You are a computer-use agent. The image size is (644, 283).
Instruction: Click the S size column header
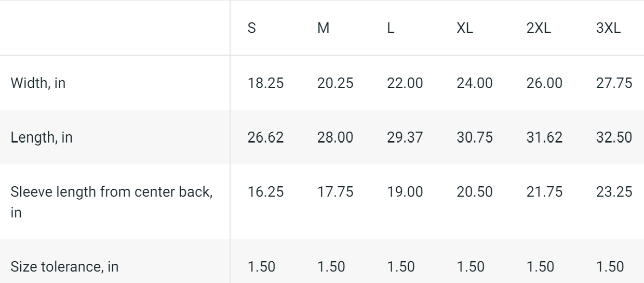pyautogui.click(x=252, y=29)
